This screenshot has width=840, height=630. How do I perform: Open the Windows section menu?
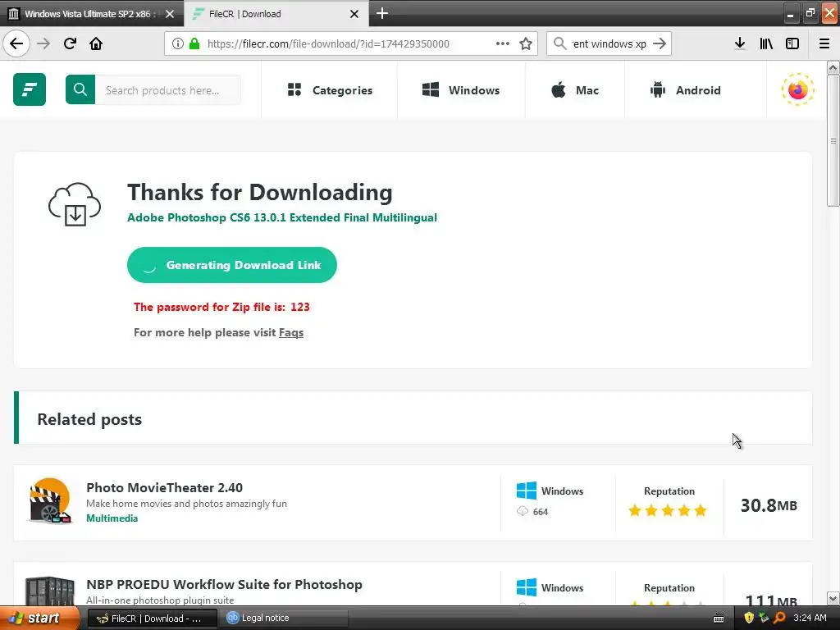[x=461, y=90]
